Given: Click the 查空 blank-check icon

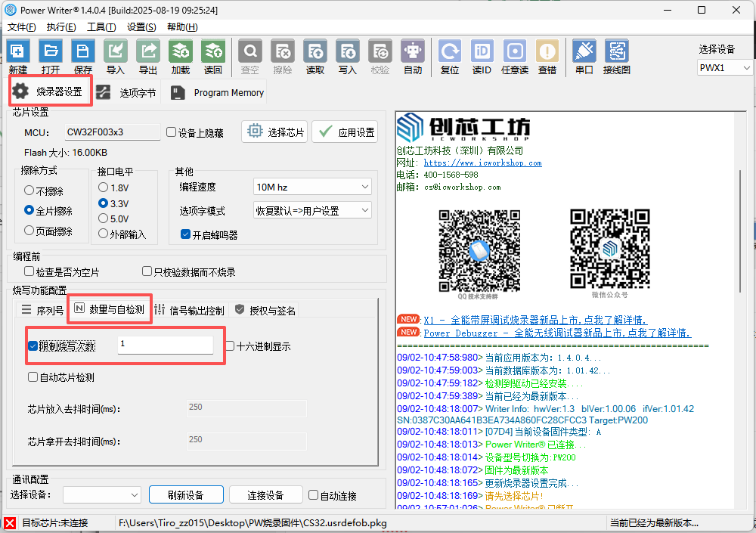Looking at the screenshot, I should tap(250, 51).
